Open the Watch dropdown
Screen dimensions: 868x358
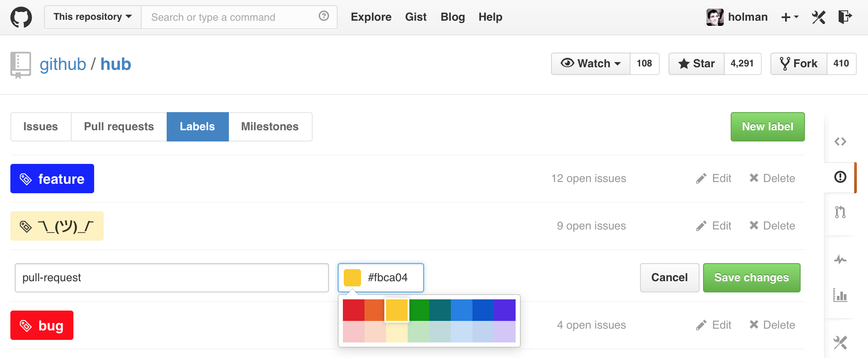click(x=591, y=64)
